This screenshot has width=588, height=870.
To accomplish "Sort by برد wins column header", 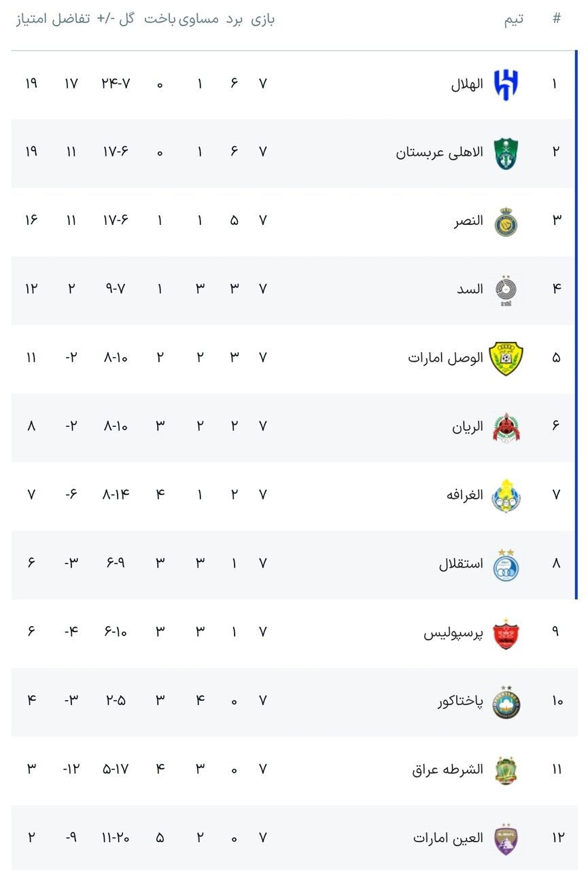I will tap(235, 19).
